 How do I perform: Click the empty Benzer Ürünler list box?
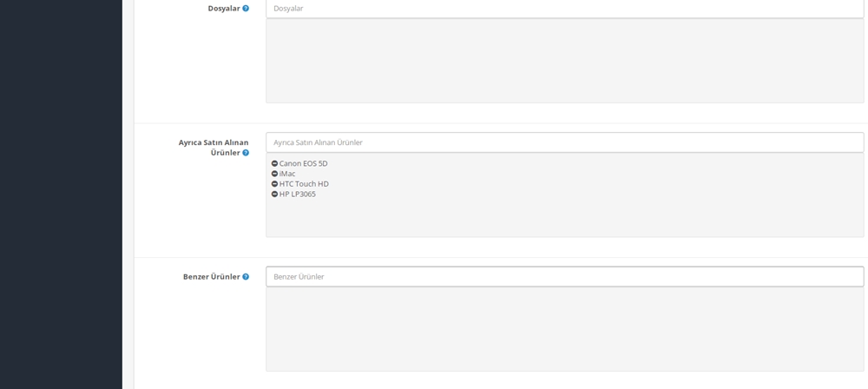point(565,329)
